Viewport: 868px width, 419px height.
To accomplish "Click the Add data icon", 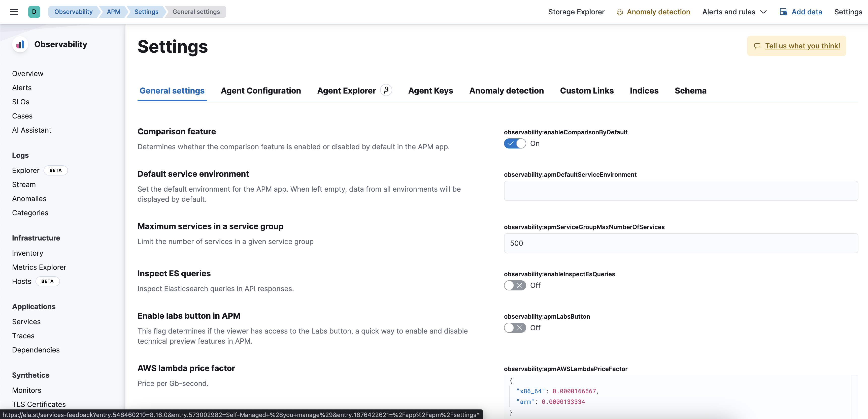I will click(783, 12).
